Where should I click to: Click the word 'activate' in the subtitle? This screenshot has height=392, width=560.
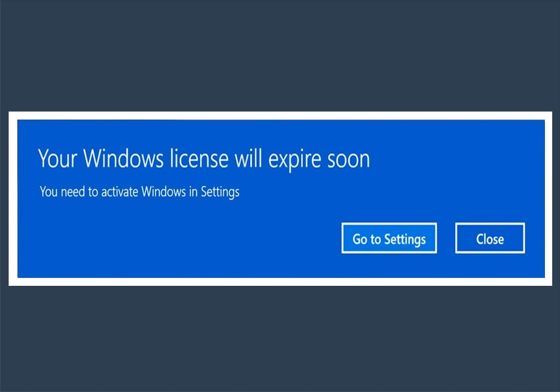119,192
